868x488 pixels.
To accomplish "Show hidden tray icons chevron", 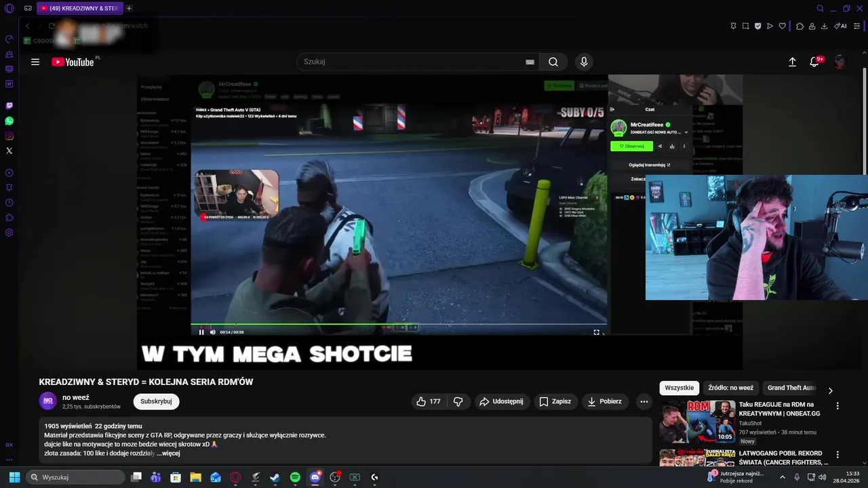I will pyautogui.click(x=782, y=477).
